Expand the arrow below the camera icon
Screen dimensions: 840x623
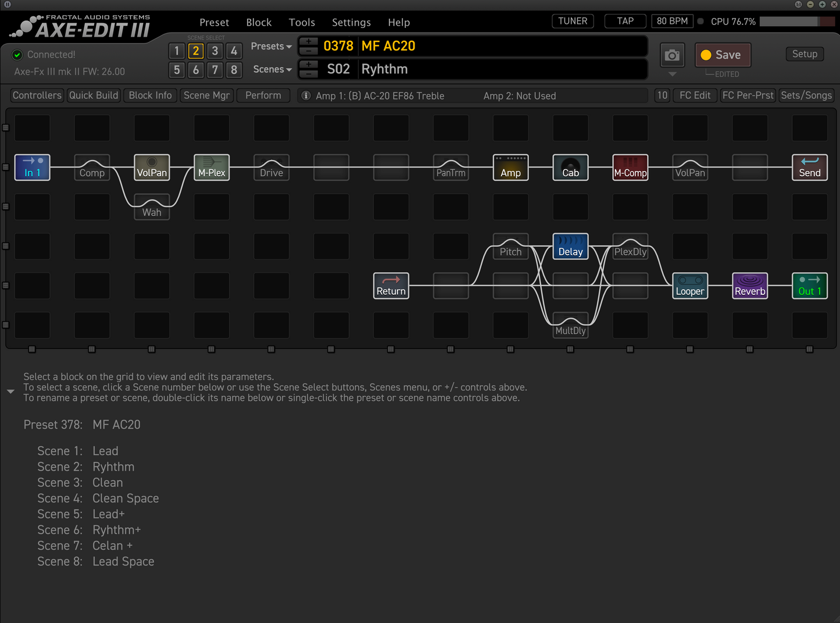(x=673, y=74)
